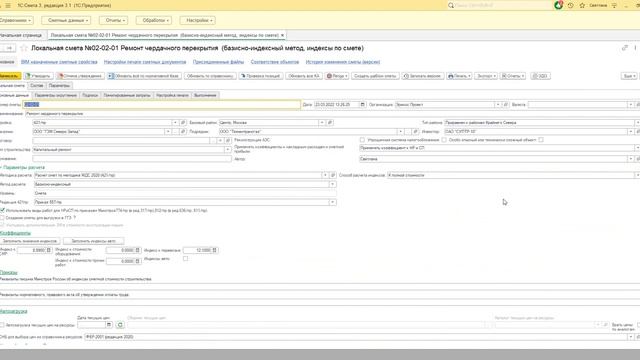Image resolution: width=640 pixels, height=360 pixels.
Task: Click Обновить всё по нормативной базе button
Action: point(144,76)
